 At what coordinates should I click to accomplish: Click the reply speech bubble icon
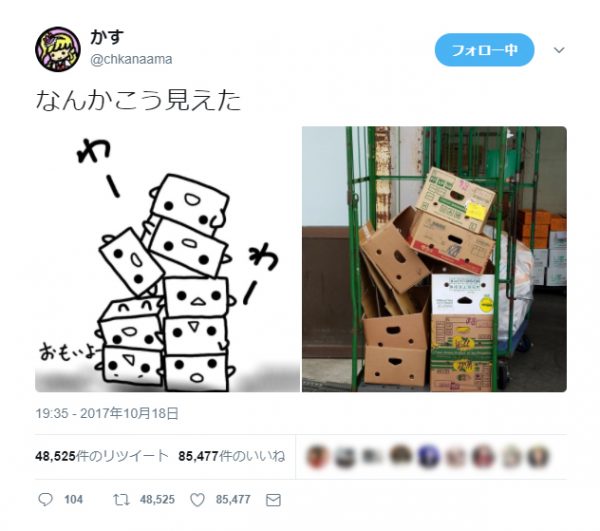(46, 500)
